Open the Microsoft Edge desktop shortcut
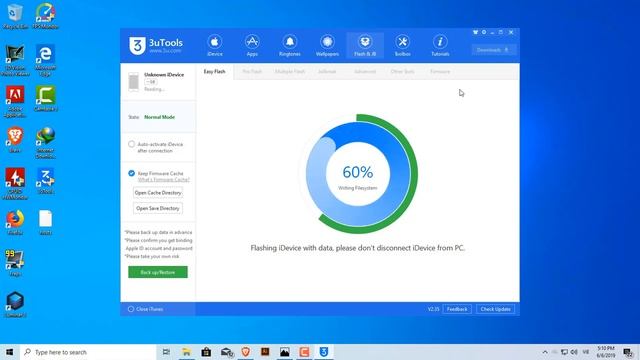The width and height of the screenshot is (640, 360). click(45, 60)
